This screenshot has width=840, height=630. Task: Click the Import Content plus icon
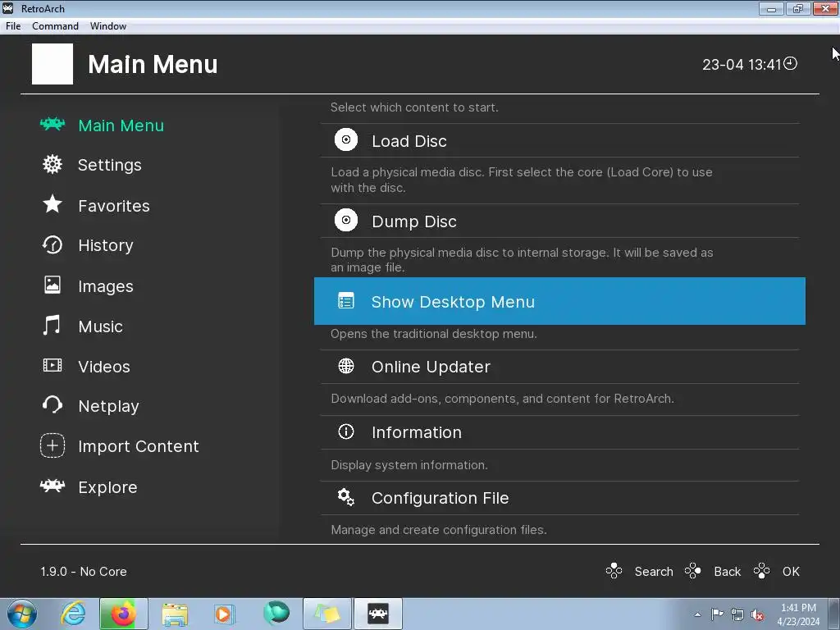(52, 445)
